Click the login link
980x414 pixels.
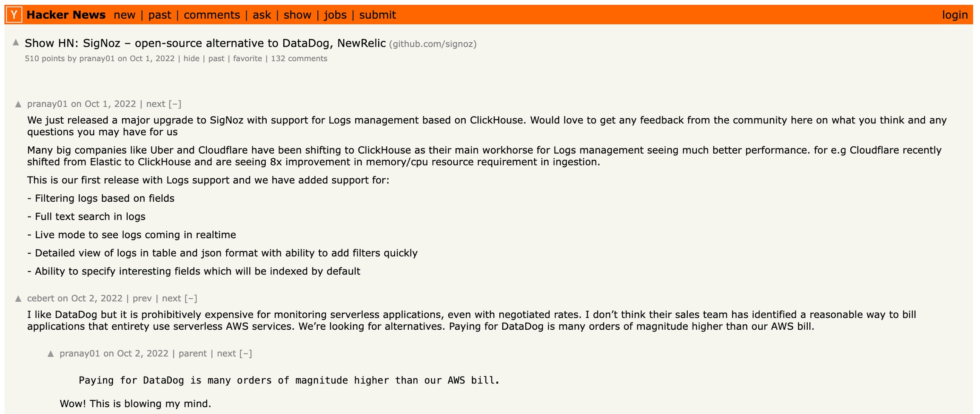pyautogui.click(x=955, y=15)
